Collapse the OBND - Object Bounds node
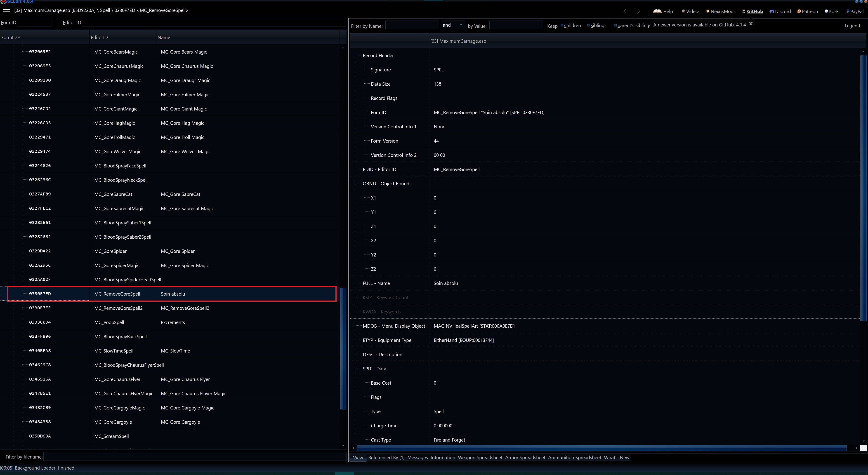 point(356,183)
